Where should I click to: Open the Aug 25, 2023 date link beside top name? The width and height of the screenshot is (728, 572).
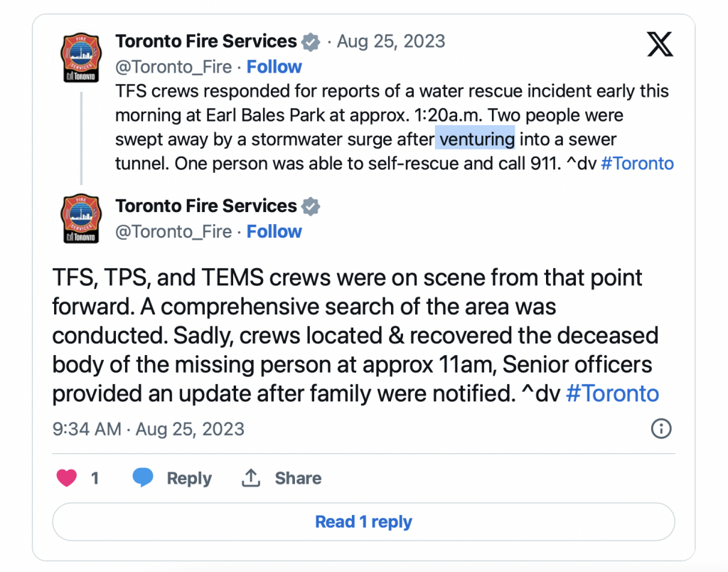tap(390, 41)
